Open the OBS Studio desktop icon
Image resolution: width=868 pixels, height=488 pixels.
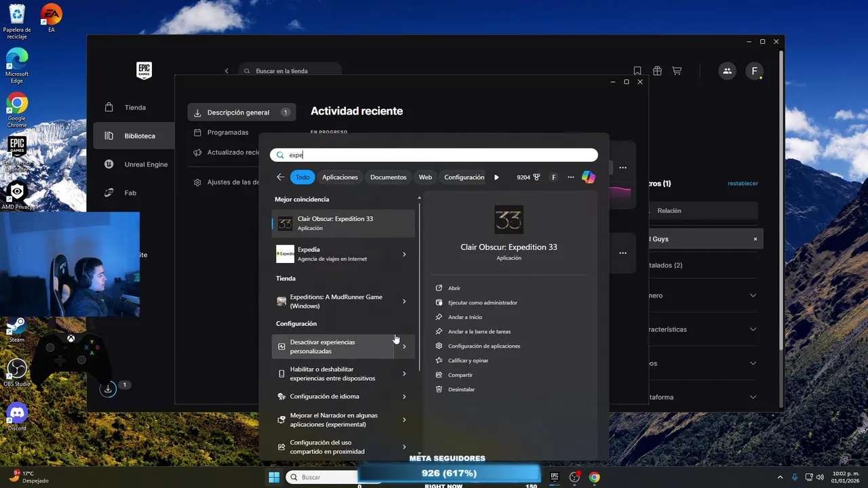pyautogui.click(x=17, y=373)
